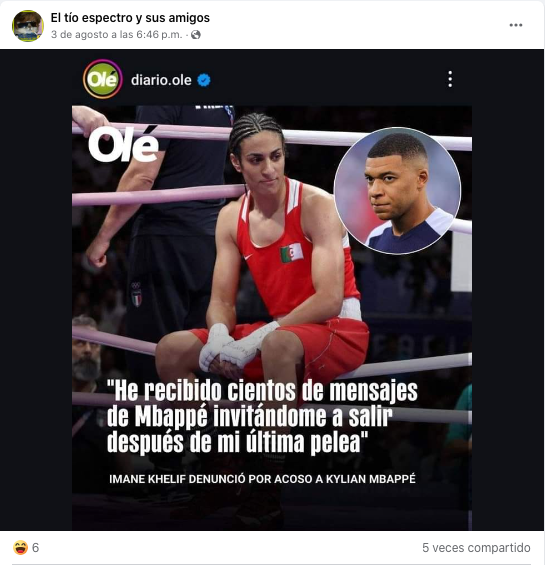Open the post options three-dot menu
This screenshot has height=565, width=545.
515,25
